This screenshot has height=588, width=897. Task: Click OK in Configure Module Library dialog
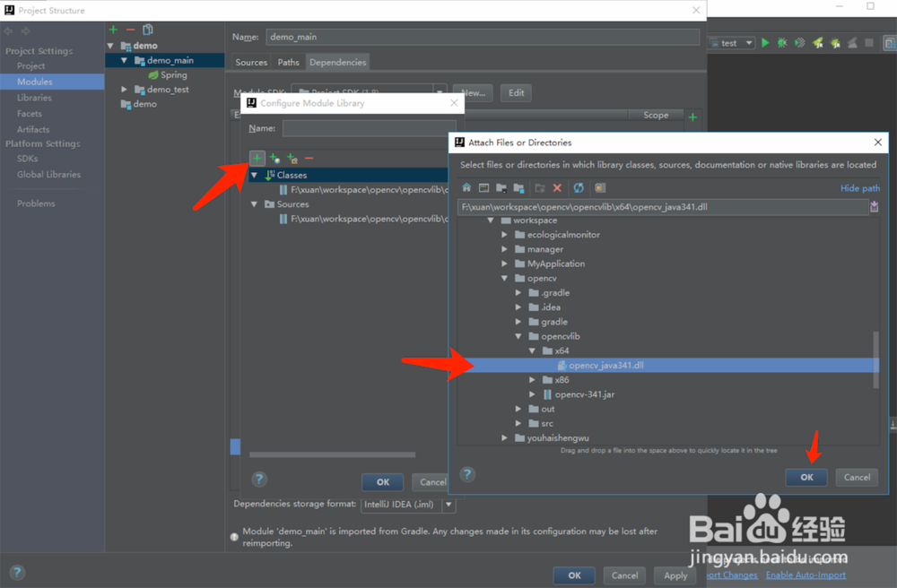pos(383,481)
